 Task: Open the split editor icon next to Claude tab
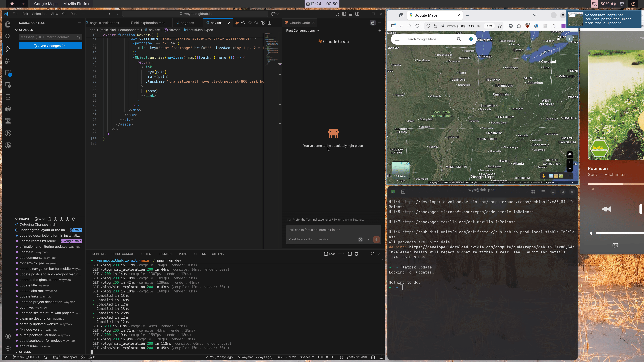click(x=270, y=23)
